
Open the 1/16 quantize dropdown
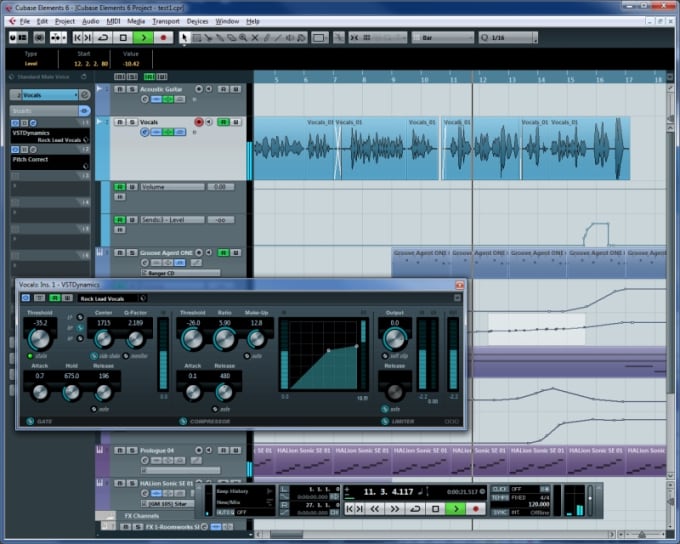point(508,38)
